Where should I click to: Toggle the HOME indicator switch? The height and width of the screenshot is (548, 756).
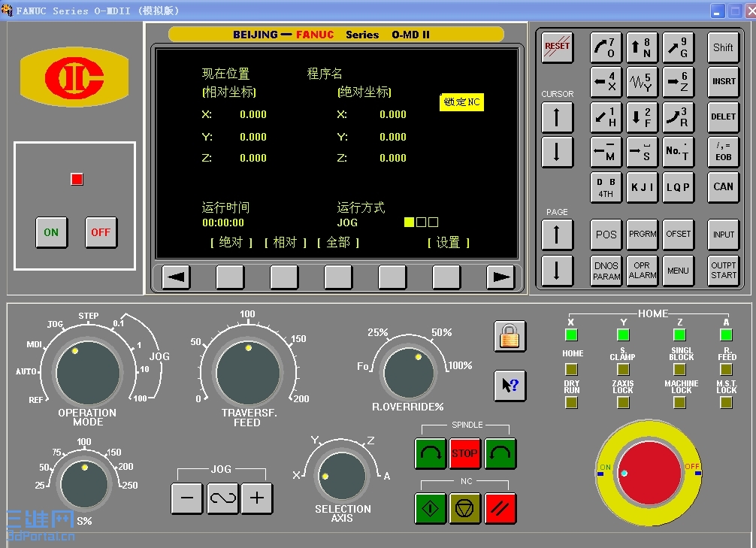click(571, 370)
